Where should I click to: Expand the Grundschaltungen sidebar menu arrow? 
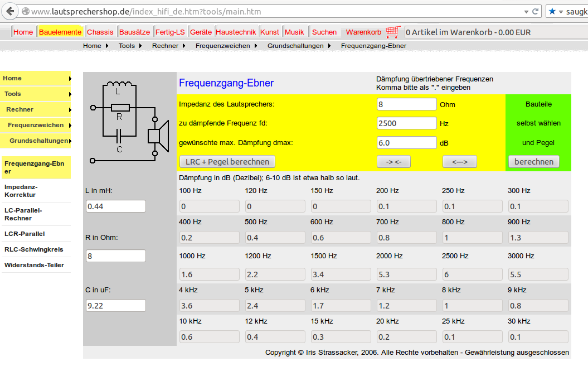(70, 141)
